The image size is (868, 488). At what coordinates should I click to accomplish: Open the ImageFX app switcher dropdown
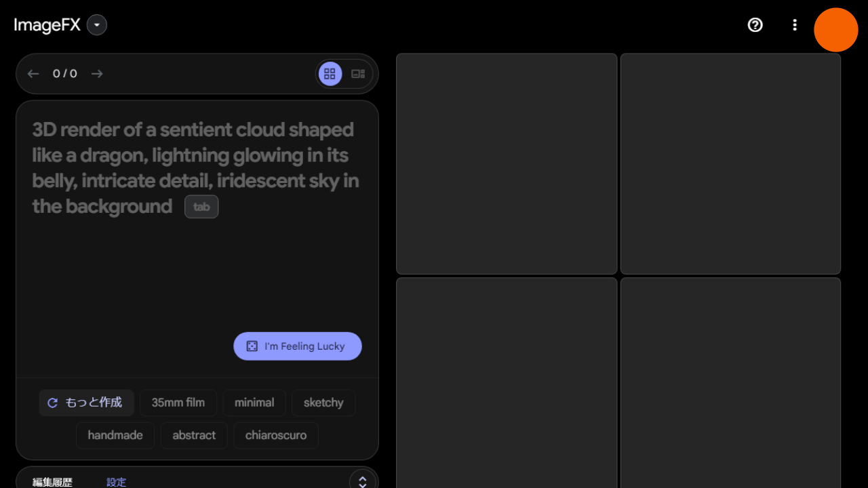pos(97,25)
